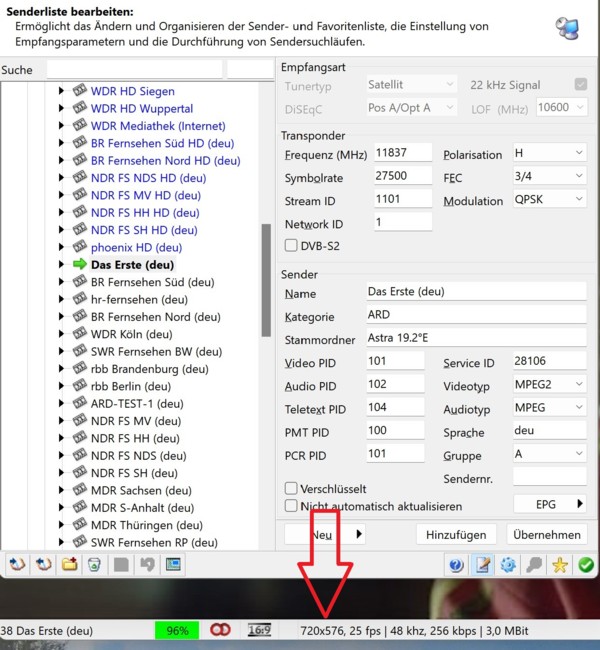Open help with the question mark icon
This screenshot has width=600, height=650.
(456, 565)
